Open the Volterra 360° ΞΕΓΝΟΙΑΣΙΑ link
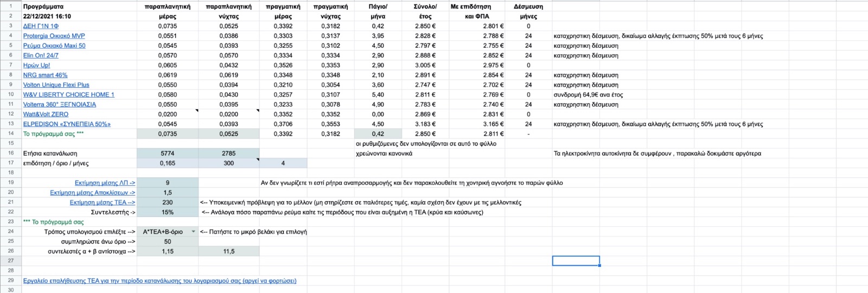This screenshot has width=868, height=293. tap(60, 104)
